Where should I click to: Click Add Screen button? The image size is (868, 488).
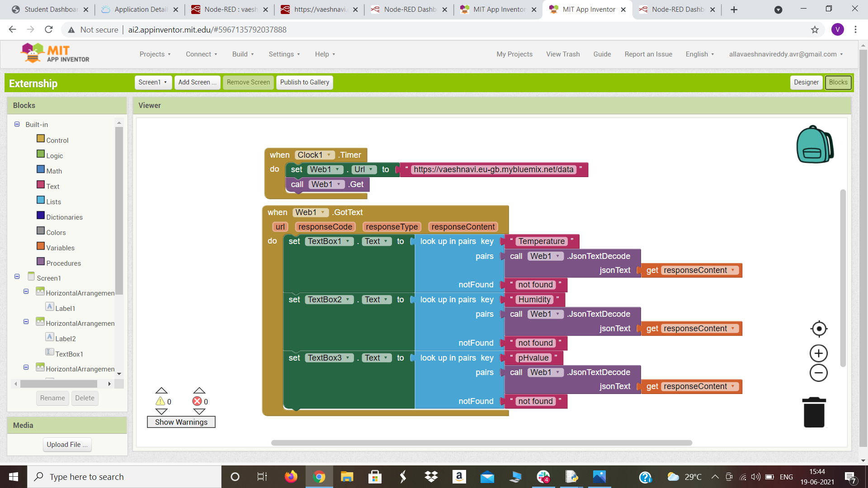(197, 82)
